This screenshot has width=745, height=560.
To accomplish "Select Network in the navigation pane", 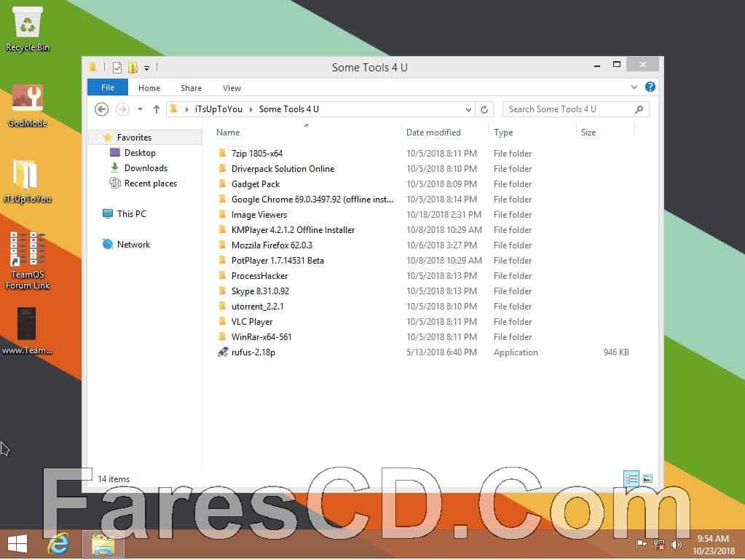I will (133, 245).
